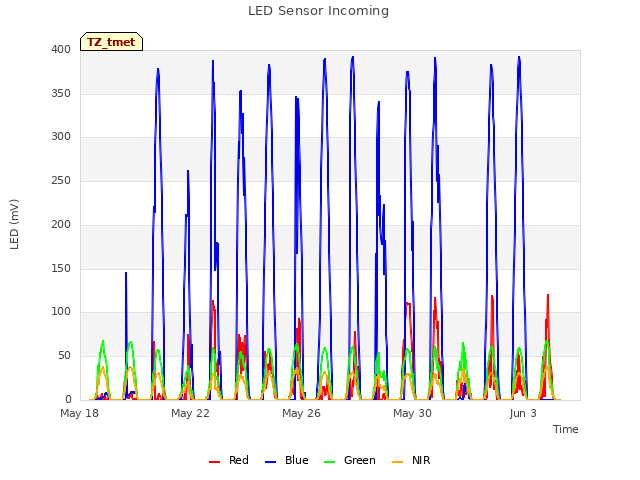Select the chart title LED Sensor Incoming
This screenshot has height=480, width=640.
click(318, 11)
